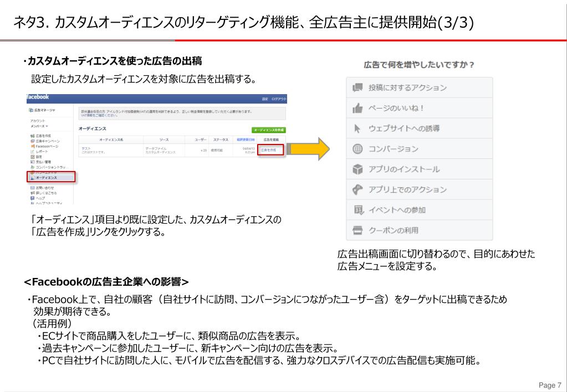This screenshot has width=567, height=392.
Task: Click the 広告を作成 icon in the sidebar
Action: [33, 136]
